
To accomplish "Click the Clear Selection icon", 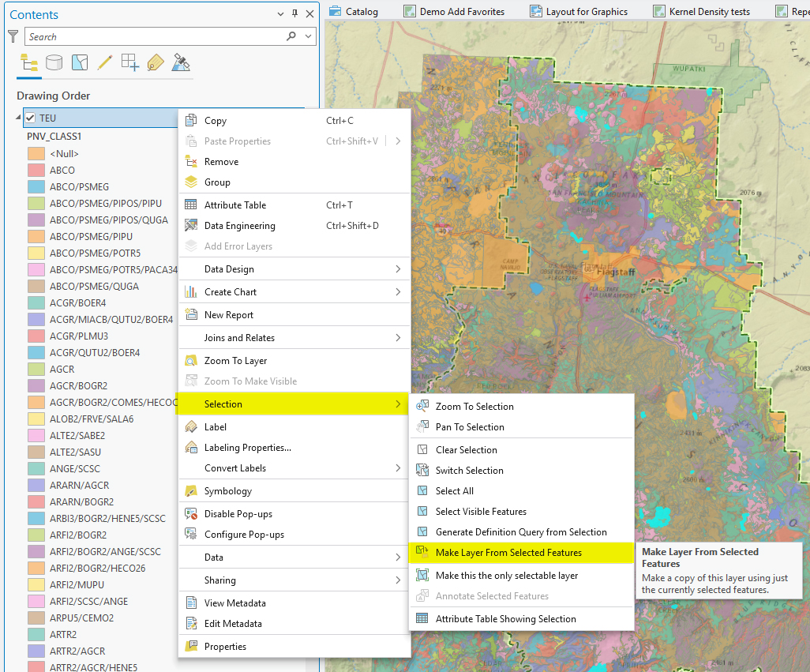I will click(x=422, y=449).
